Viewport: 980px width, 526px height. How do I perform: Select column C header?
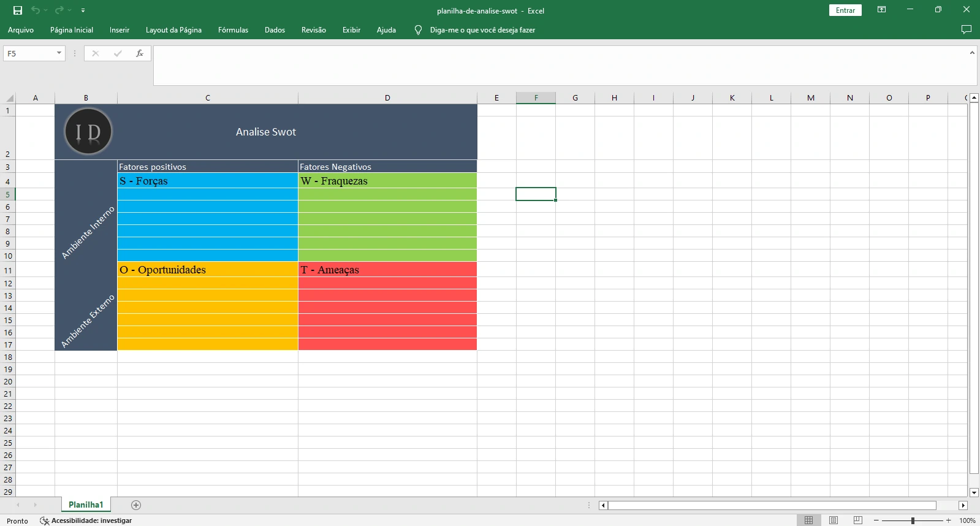coord(208,97)
